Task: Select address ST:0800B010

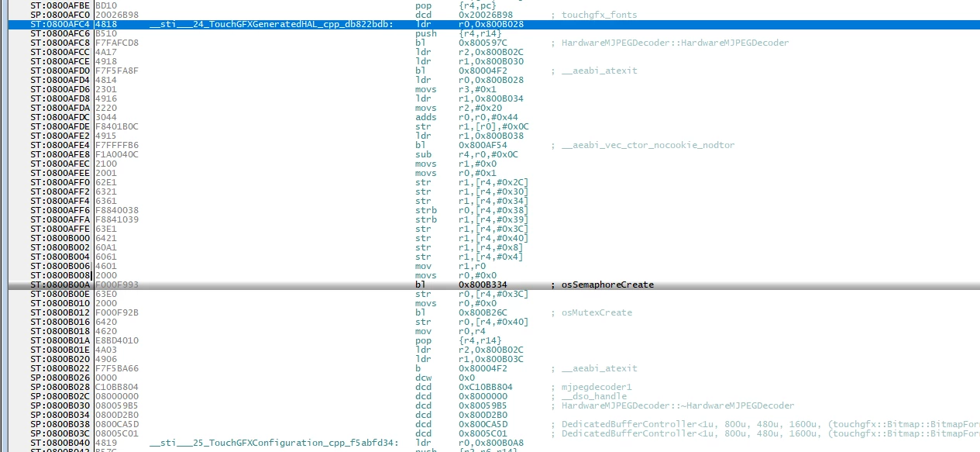Action: (60, 303)
